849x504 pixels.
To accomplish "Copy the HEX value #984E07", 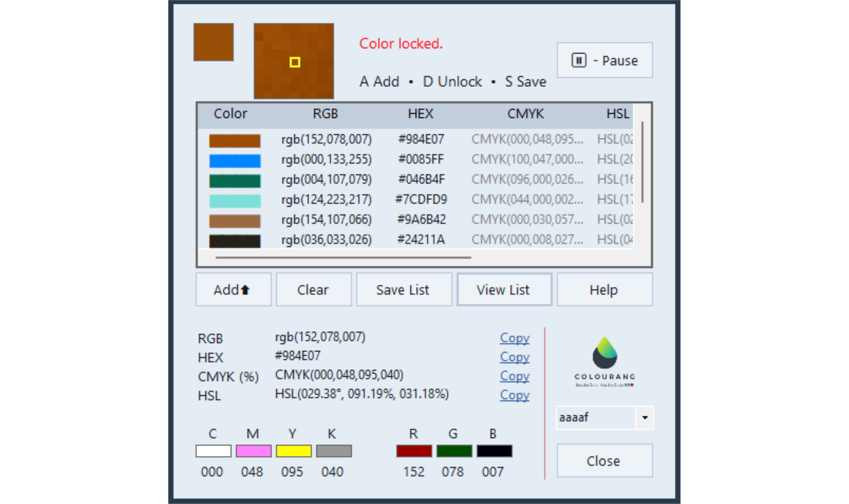I will point(515,357).
